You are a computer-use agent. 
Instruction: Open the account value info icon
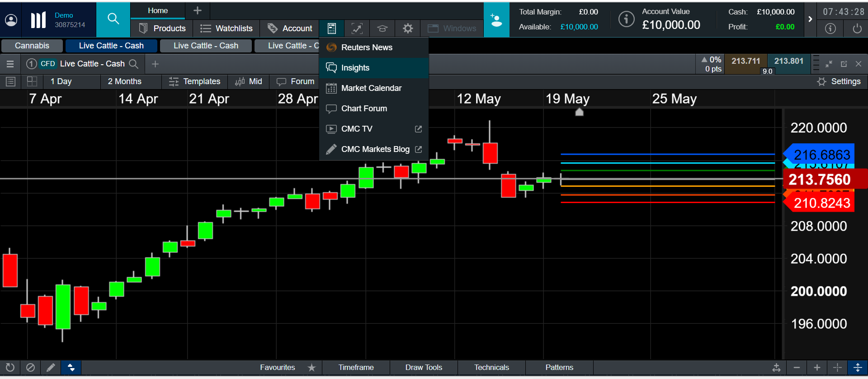pos(626,19)
